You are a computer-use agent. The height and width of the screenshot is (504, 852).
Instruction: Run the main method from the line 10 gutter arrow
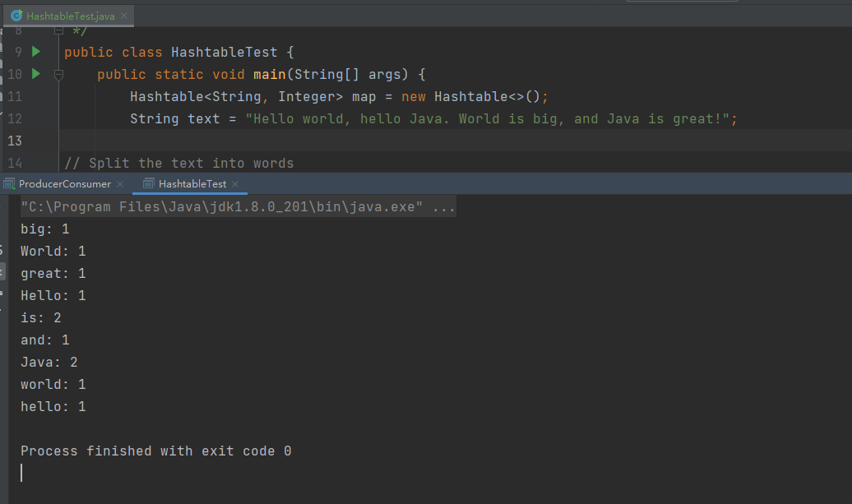click(x=36, y=73)
